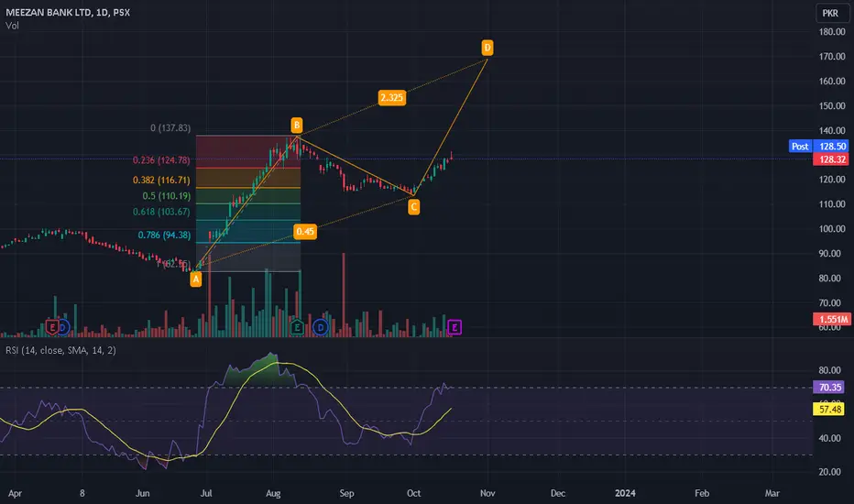Click the 180.00 price scale label

(x=832, y=32)
